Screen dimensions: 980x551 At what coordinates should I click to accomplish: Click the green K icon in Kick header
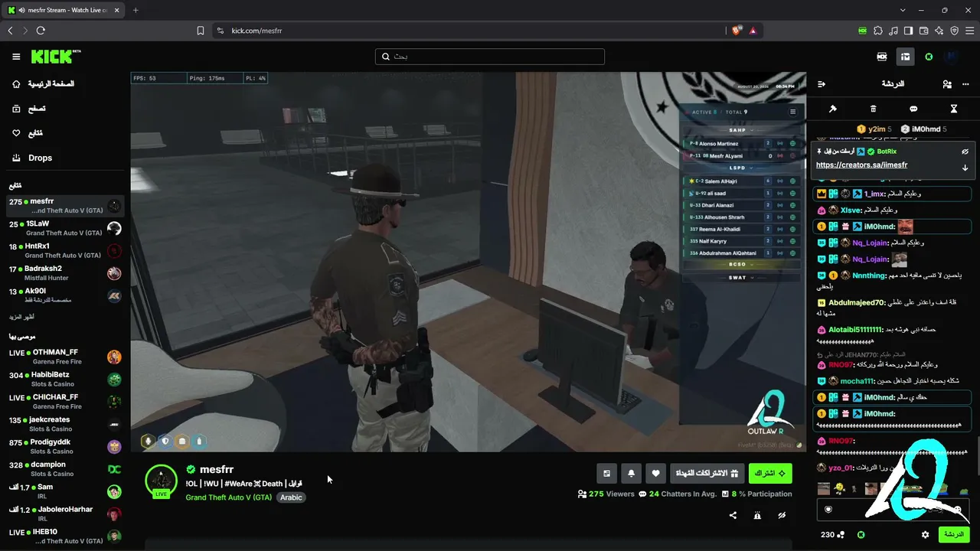(x=929, y=57)
